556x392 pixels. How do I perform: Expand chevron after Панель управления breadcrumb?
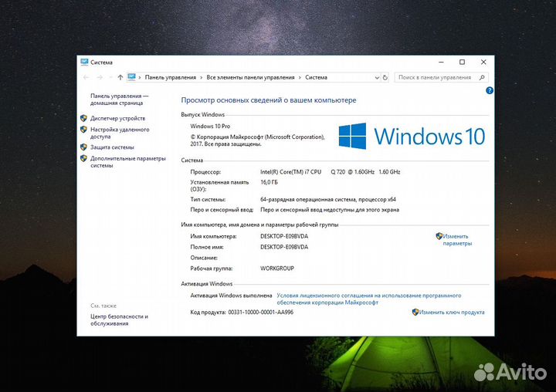202,77
